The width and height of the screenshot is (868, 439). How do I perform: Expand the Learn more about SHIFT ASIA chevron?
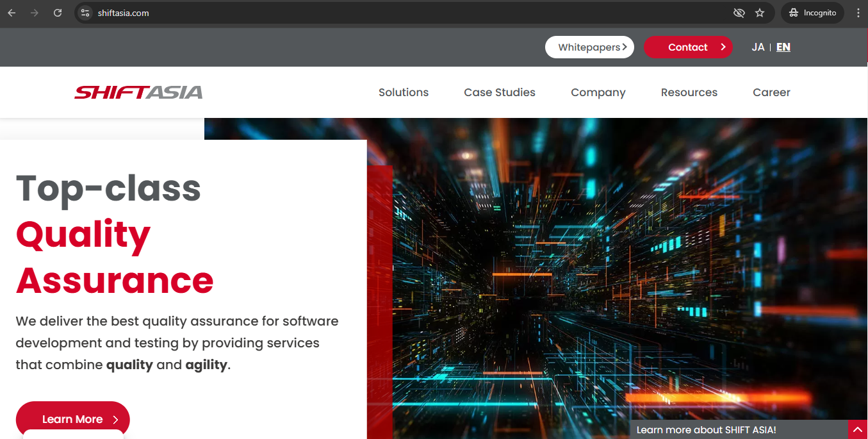click(858, 429)
